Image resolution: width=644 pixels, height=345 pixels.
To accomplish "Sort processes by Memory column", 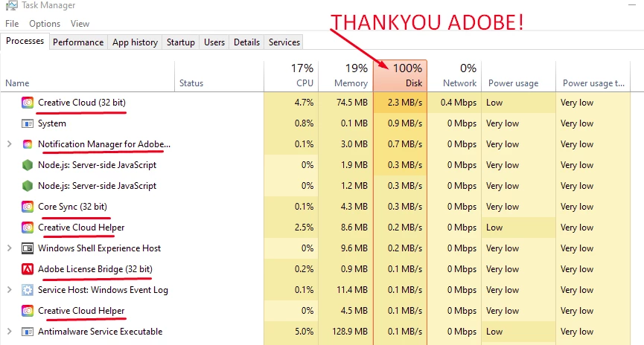I will 345,77.
